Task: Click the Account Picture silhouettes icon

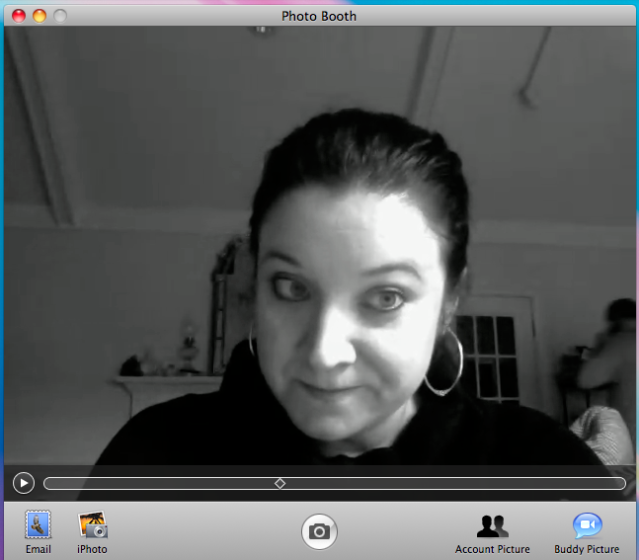Action: [x=492, y=525]
